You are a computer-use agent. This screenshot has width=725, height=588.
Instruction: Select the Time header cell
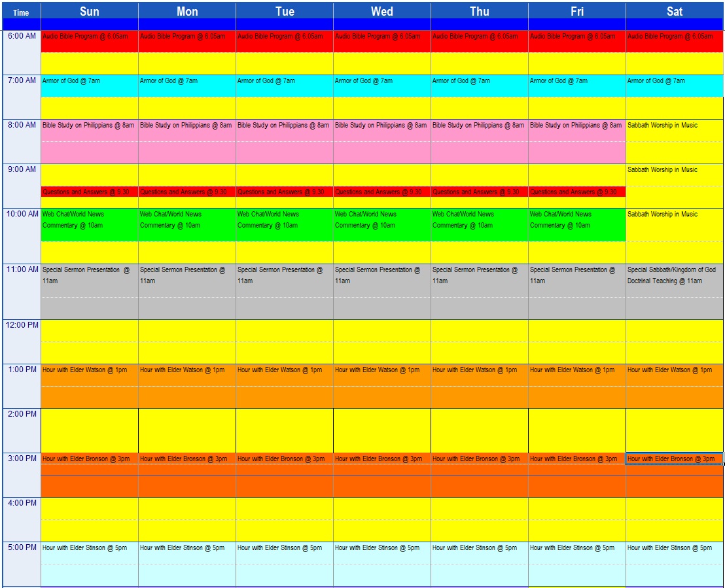pos(21,12)
